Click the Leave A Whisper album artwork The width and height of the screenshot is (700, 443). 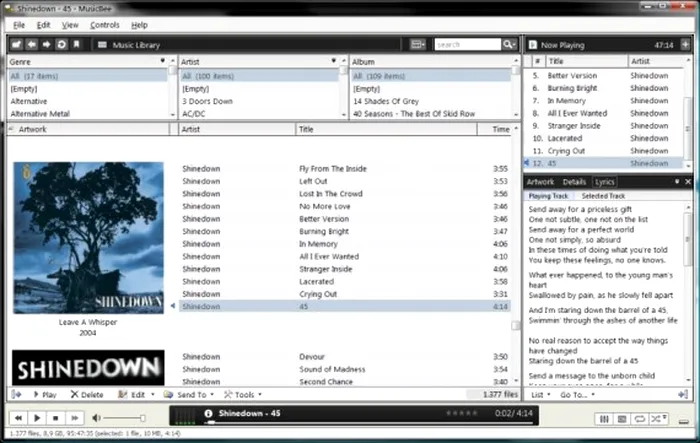[75, 238]
